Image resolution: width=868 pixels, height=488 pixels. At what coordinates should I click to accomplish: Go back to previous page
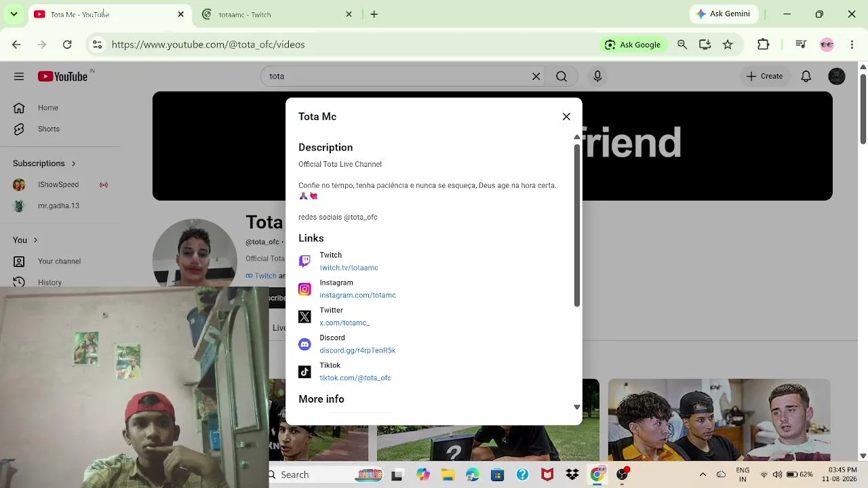16,45
